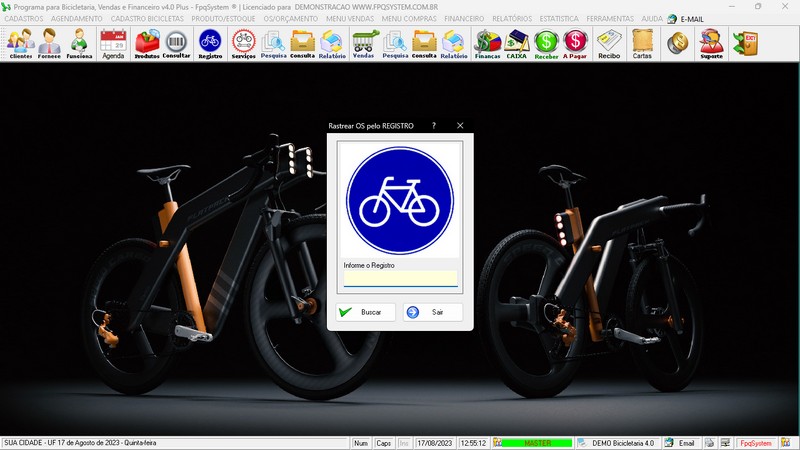Screen dimensions: 800x450
Task: Open the AJUDA menu
Action: pyautogui.click(x=652, y=19)
